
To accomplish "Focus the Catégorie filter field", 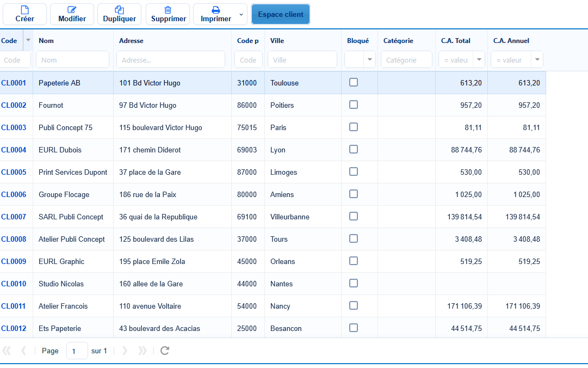I will [406, 60].
